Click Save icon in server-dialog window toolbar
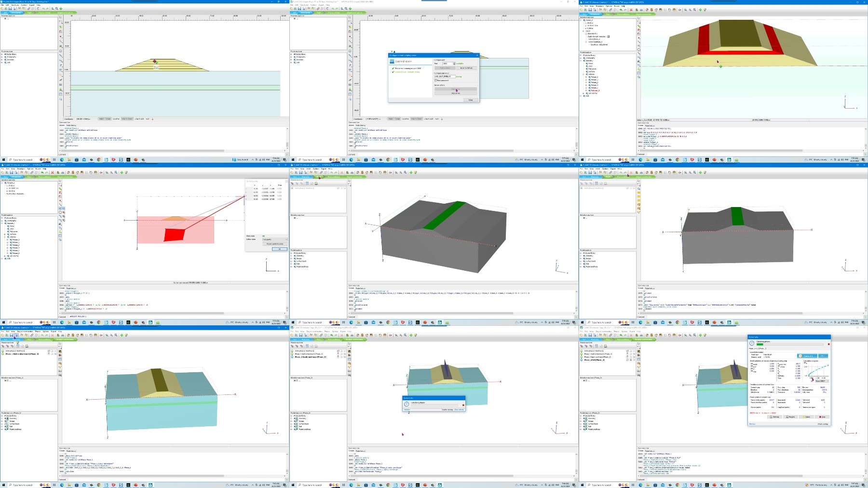This screenshot has width=868, height=488. pos(299,9)
